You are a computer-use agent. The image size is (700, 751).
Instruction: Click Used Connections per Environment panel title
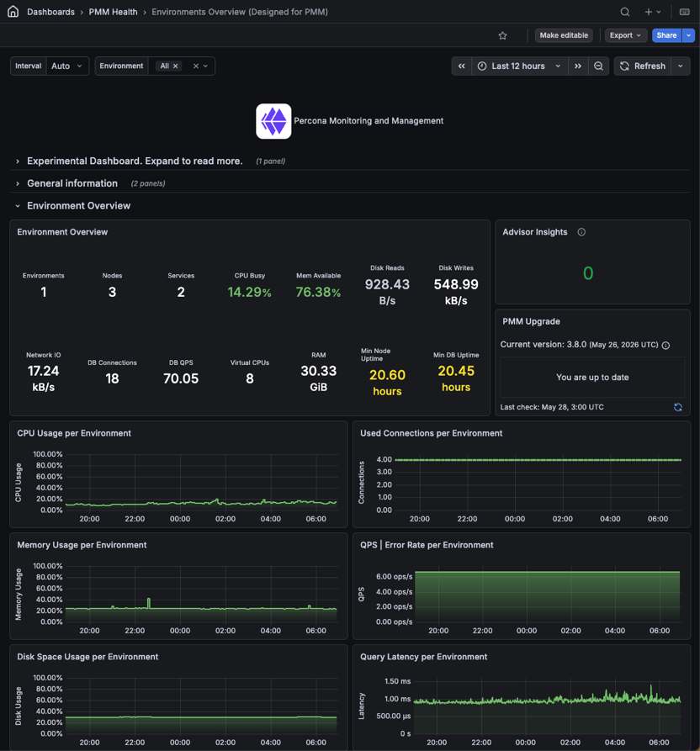[432, 433]
